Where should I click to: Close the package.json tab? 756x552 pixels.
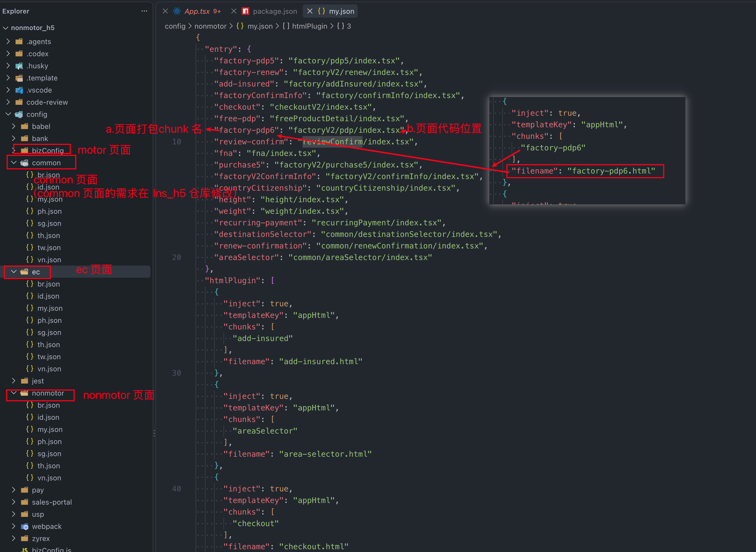point(234,11)
